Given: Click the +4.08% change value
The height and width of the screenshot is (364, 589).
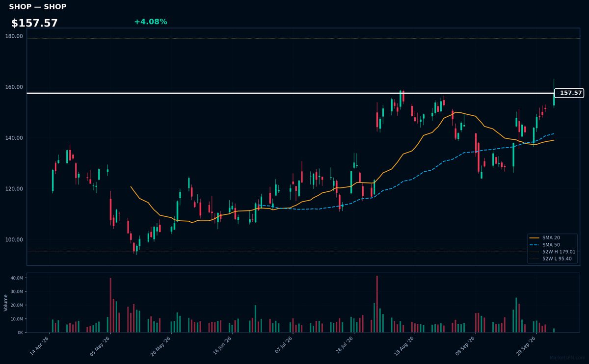Looking at the screenshot, I should (151, 22).
